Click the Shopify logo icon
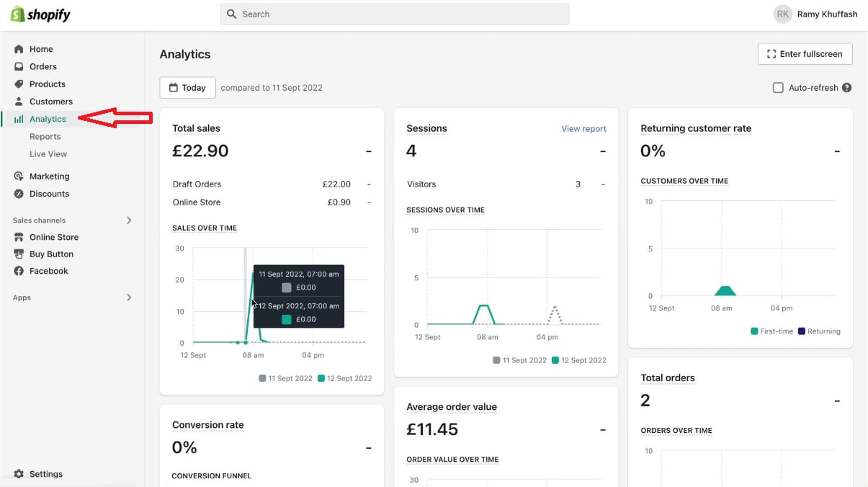This screenshot has height=487, width=868. 17,14
